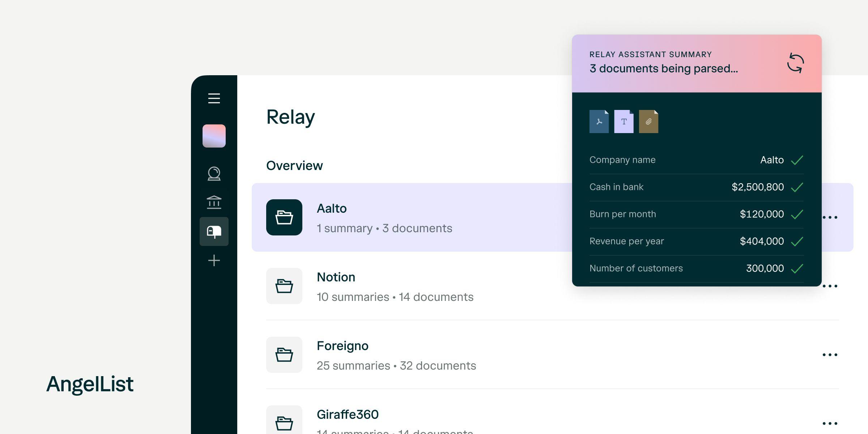Click the Giraffe360 folder icon
Image resolution: width=868 pixels, height=434 pixels.
coord(284,422)
